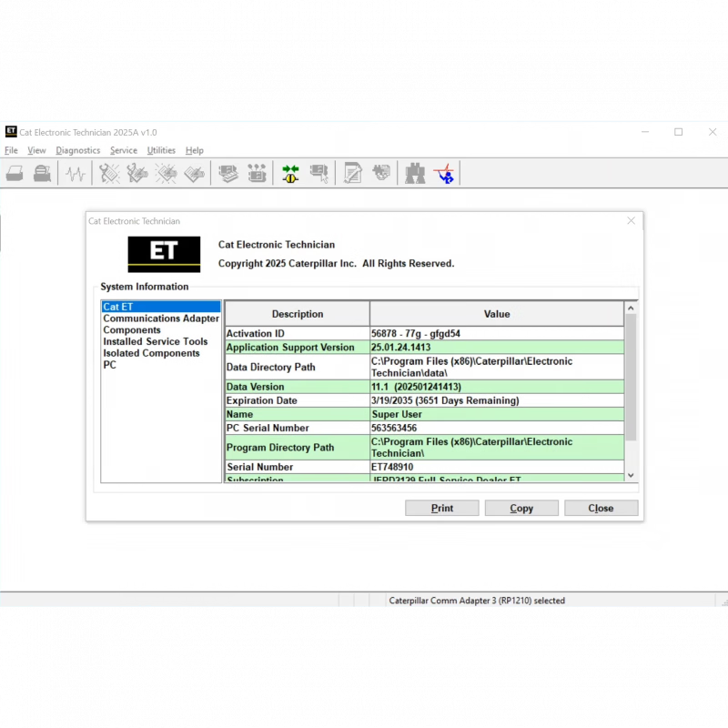Close the Cat Electronic Technician dialog with X
The image size is (728, 728).
click(632, 221)
